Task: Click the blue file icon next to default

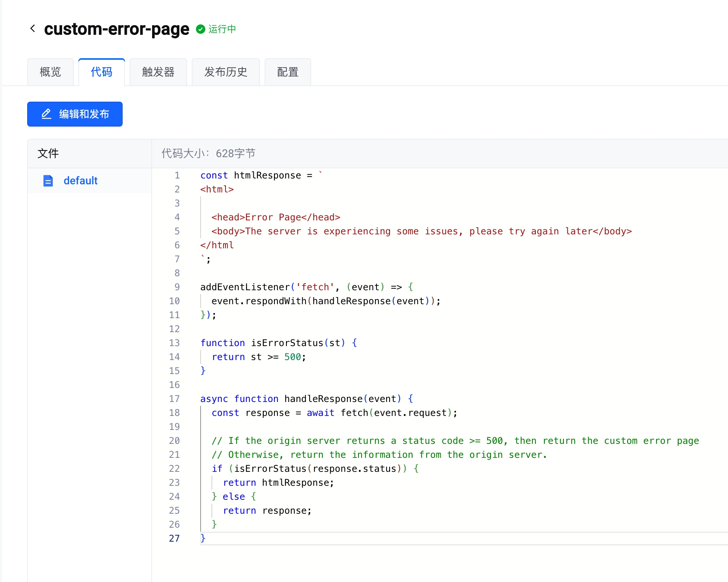Action: coord(48,181)
